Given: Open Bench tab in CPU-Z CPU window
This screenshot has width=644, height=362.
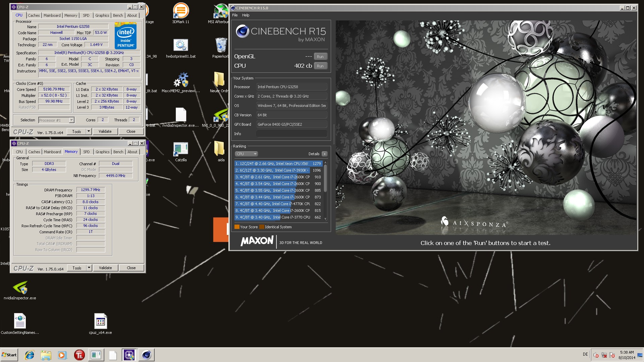Looking at the screenshot, I should coord(118,15).
